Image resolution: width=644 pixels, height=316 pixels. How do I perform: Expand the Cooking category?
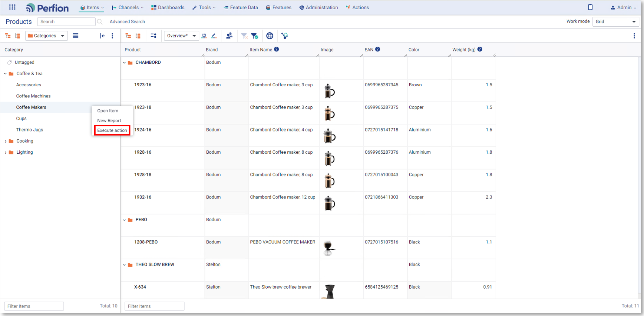5,141
